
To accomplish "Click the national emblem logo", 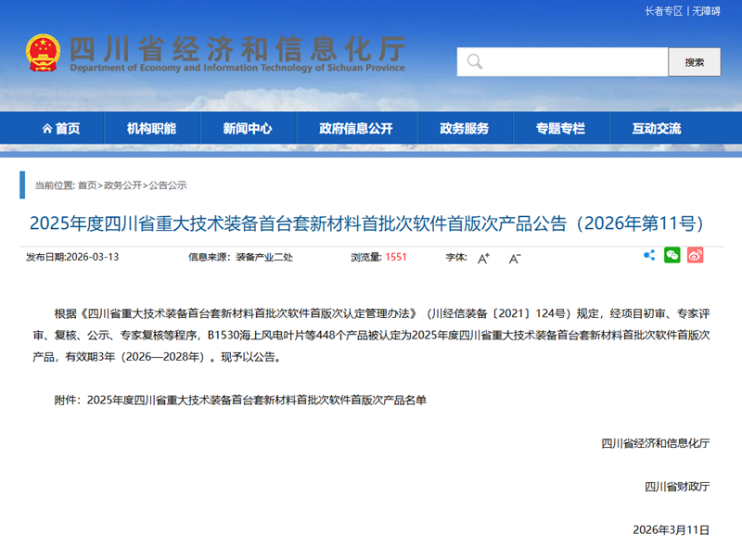I will click(43, 54).
